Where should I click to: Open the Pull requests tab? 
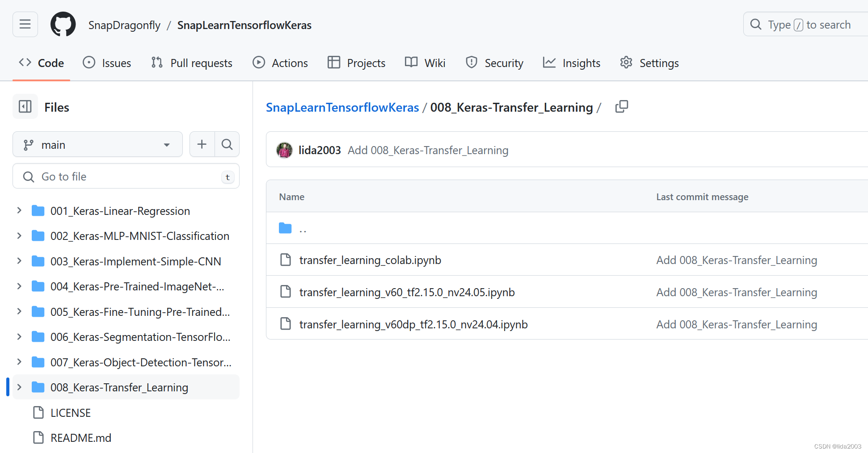click(x=192, y=63)
